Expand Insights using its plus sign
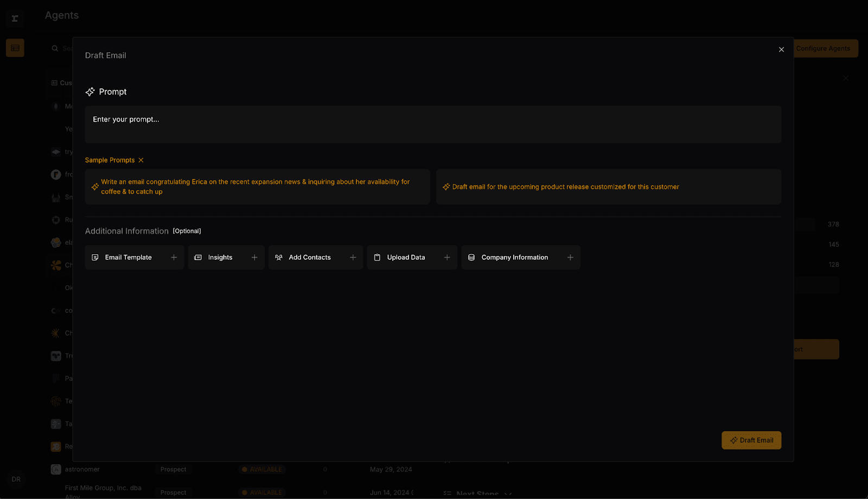This screenshot has height=499, width=868. [254, 258]
